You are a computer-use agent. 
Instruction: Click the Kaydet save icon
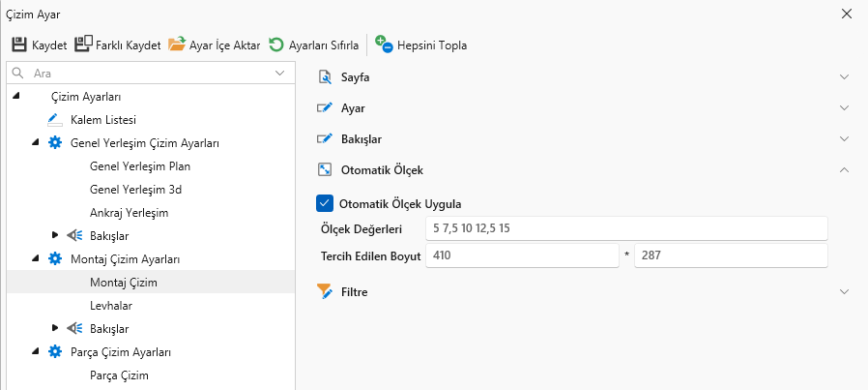18,45
